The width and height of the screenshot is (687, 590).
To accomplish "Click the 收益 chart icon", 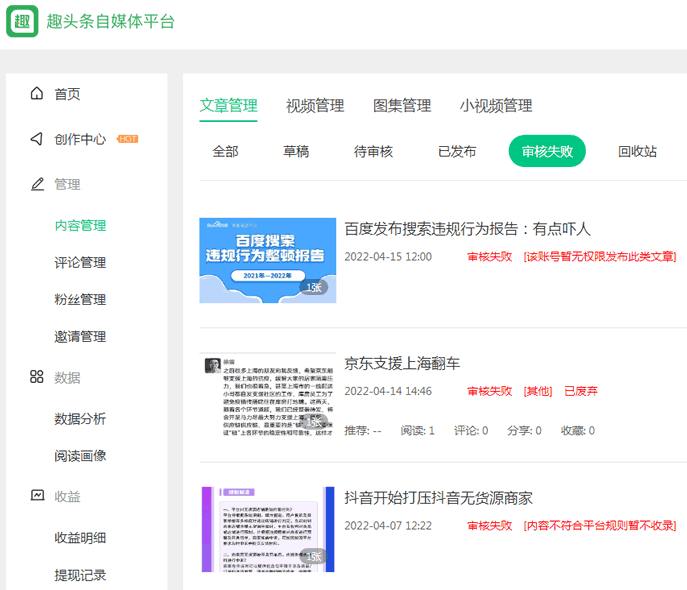I will coord(37,495).
